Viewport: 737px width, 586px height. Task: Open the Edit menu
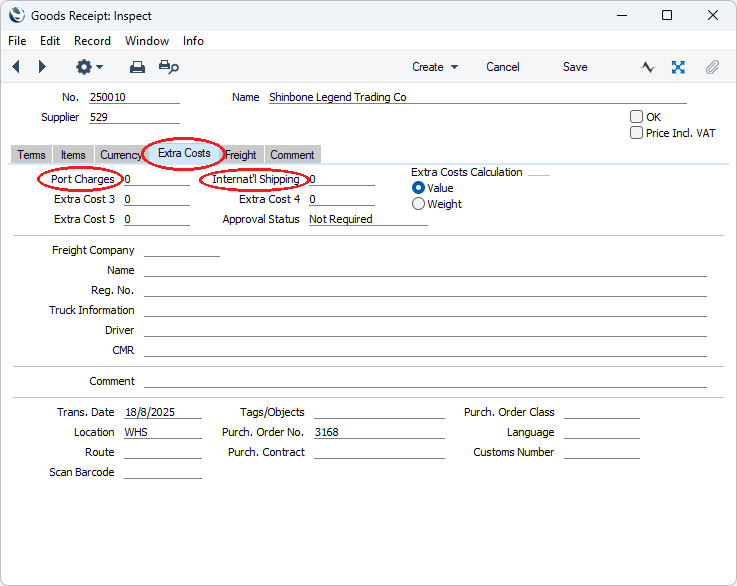50,41
